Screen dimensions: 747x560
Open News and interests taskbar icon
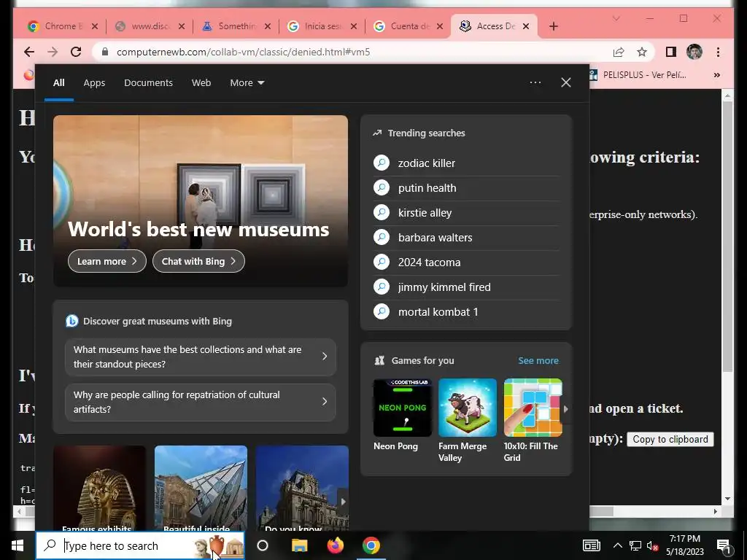coord(591,545)
